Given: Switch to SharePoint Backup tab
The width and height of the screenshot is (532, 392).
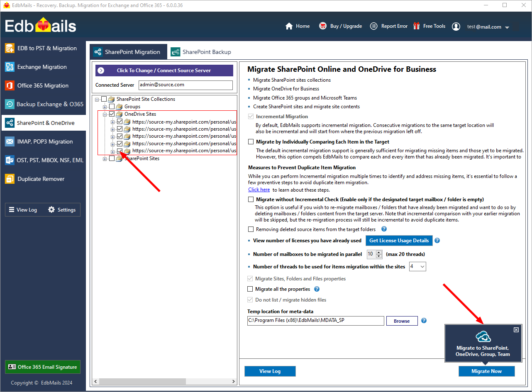Looking at the screenshot, I should (x=202, y=52).
